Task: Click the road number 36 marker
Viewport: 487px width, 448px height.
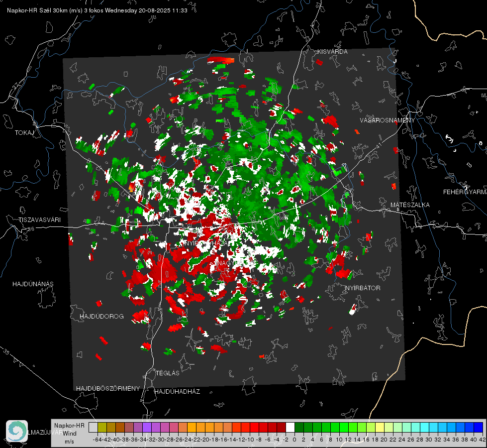Action: point(31,229)
